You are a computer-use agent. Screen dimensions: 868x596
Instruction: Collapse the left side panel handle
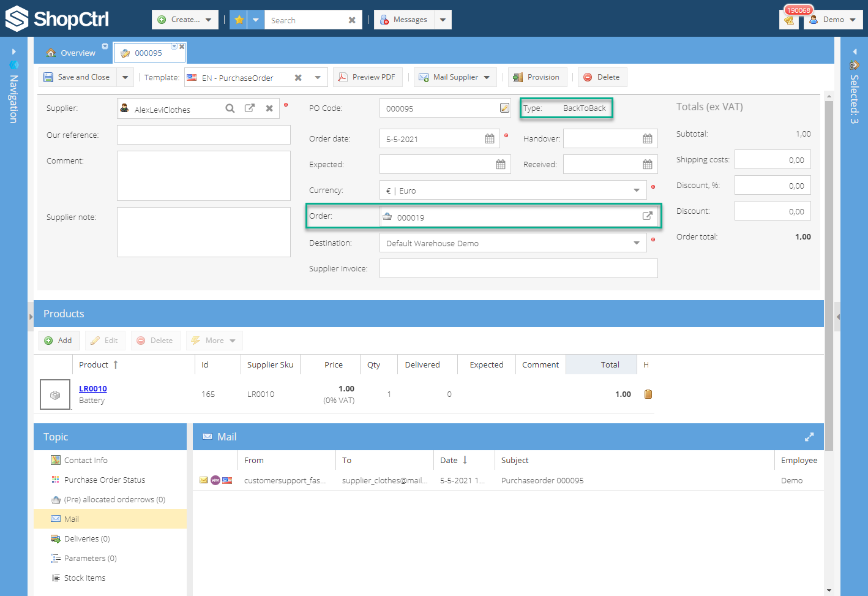[x=31, y=317]
